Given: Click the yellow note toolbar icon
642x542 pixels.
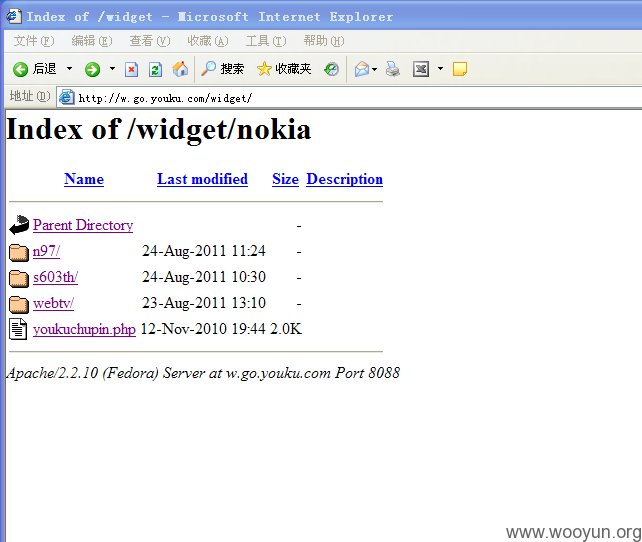Looking at the screenshot, I should coord(460,69).
